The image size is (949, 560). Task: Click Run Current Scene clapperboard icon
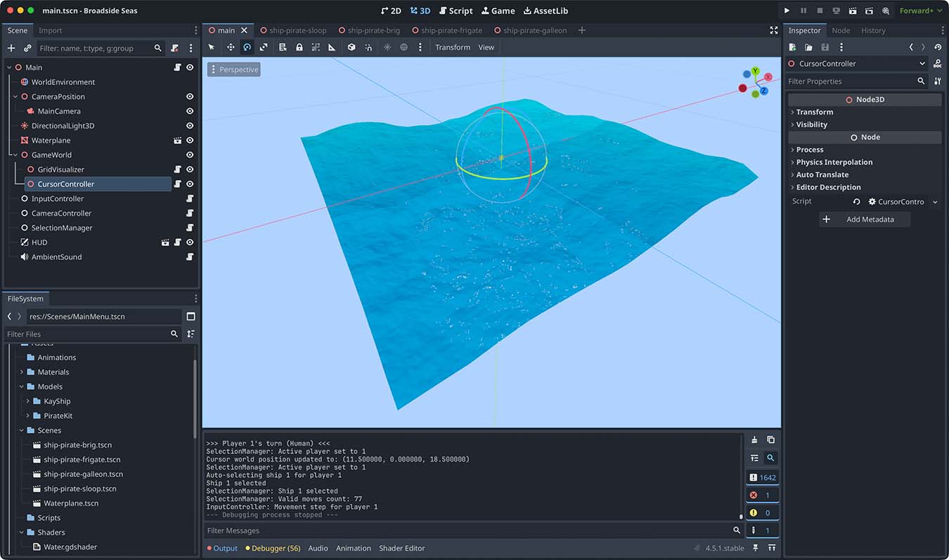(x=853, y=11)
